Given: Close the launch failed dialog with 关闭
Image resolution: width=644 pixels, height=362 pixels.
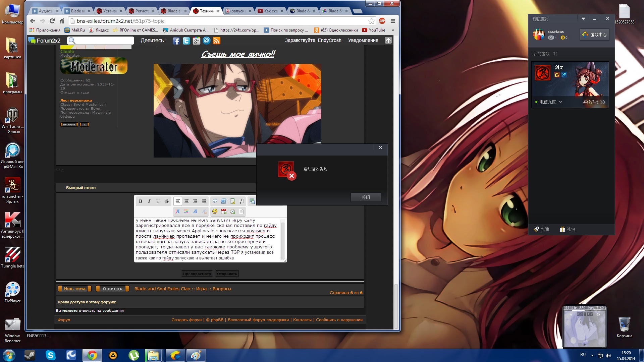Looking at the screenshot, I should 366,197.
